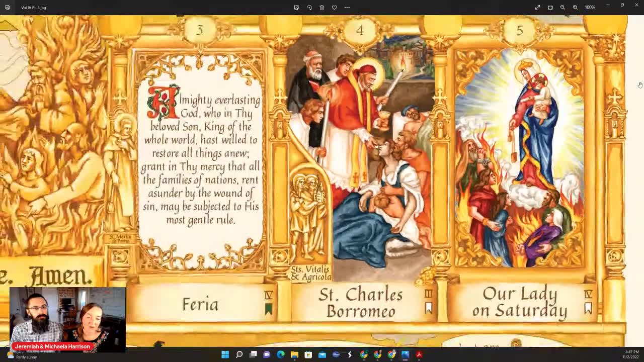644x362 pixels.
Task: Open the white lightning-shaped taskbar app
Action: [350, 354]
